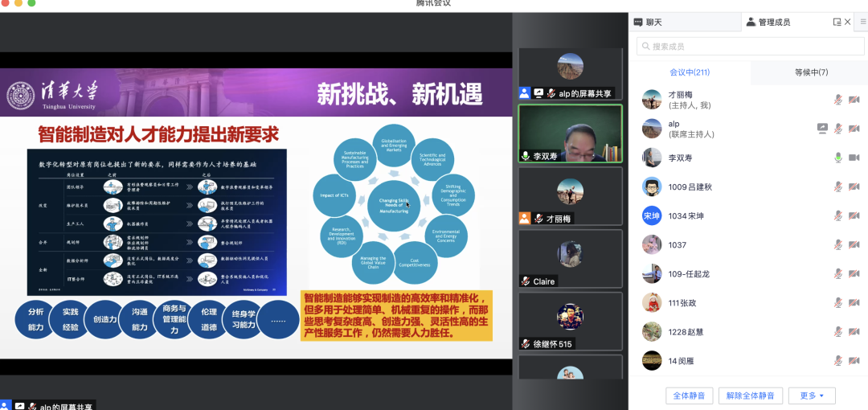Viewport: 868px width, 410px height.
Task: Select member name 1037 in the list
Action: [677, 245]
